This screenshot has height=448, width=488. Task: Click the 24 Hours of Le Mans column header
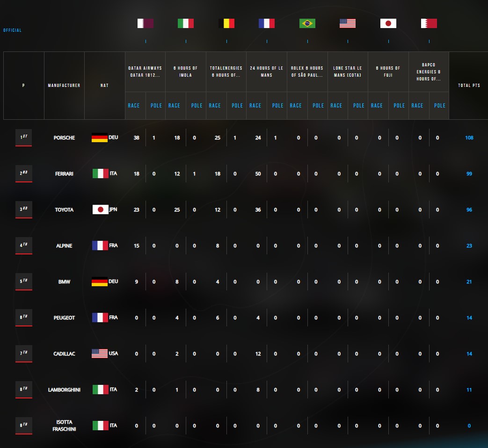(x=267, y=71)
